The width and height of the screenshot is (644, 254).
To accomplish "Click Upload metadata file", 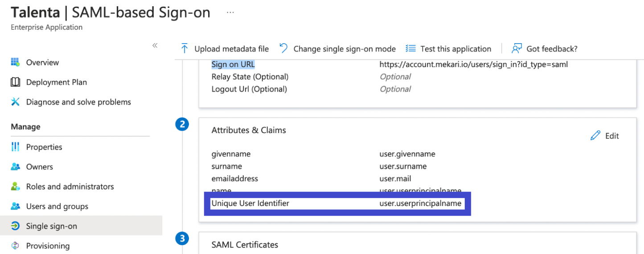I will [x=231, y=49].
